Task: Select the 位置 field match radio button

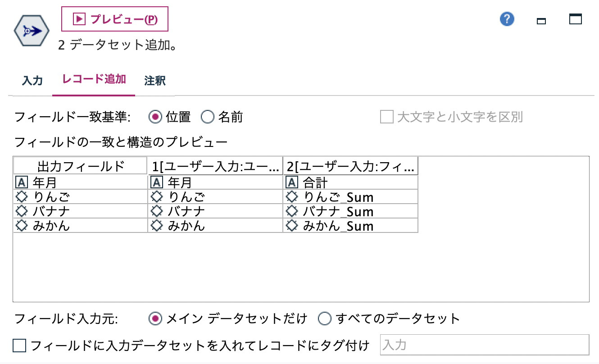Action: (x=156, y=117)
